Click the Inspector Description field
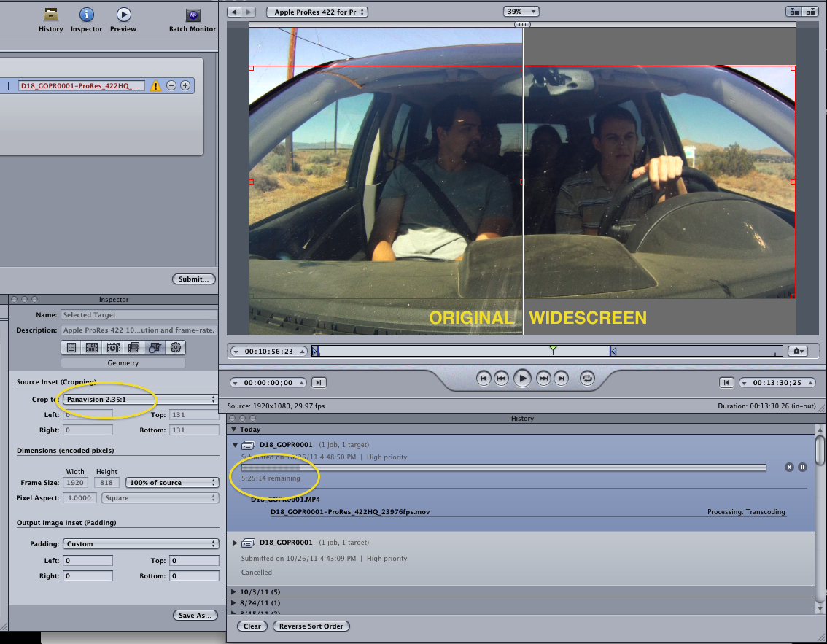 (139, 330)
